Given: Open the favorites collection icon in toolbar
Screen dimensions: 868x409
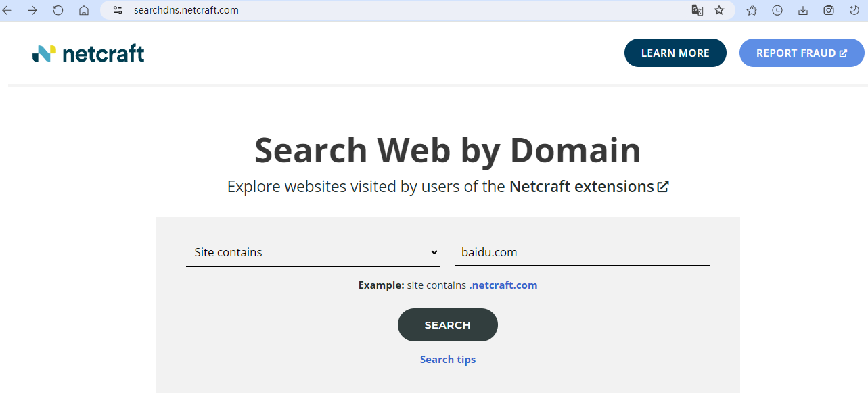Looking at the screenshot, I should [x=752, y=10].
